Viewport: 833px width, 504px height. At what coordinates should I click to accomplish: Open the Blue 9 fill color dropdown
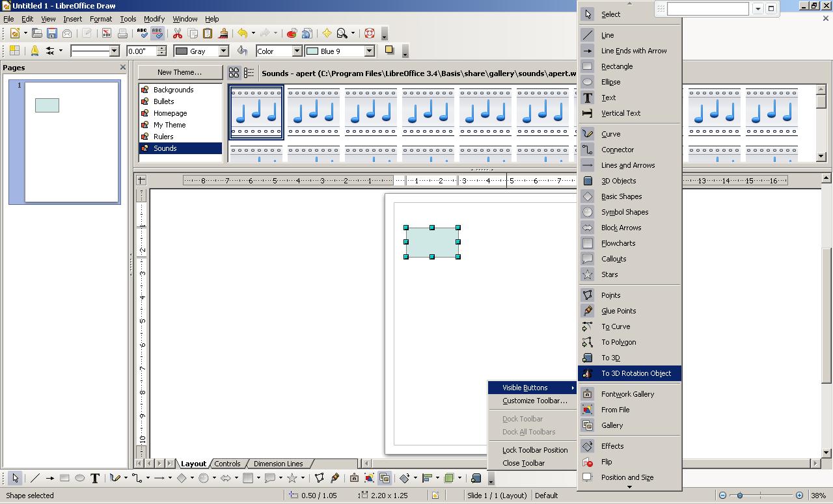(x=369, y=50)
